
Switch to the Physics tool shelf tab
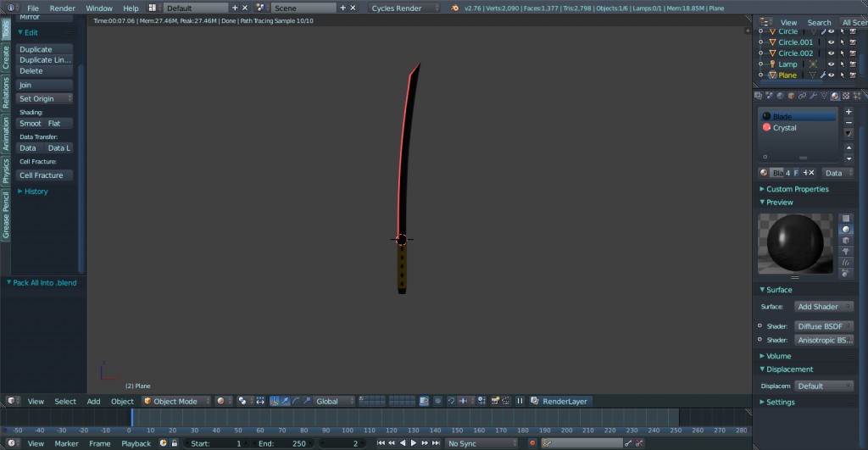(x=6, y=170)
